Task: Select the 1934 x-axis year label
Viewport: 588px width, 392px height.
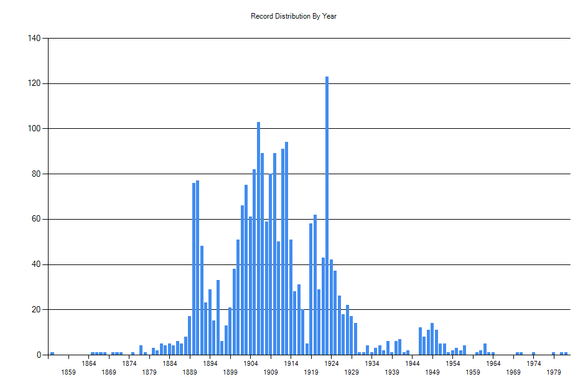Action: (x=371, y=363)
